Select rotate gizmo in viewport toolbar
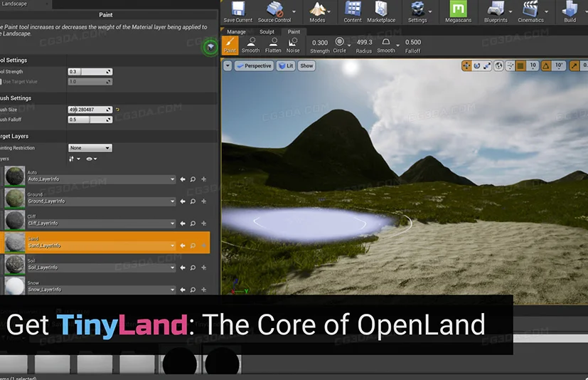 click(476, 65)
